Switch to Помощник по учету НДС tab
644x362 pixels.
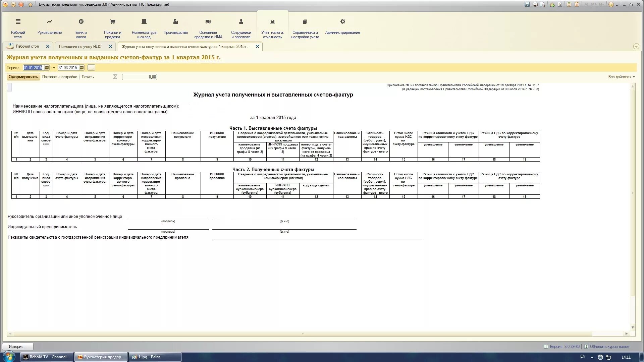point(80,47)
